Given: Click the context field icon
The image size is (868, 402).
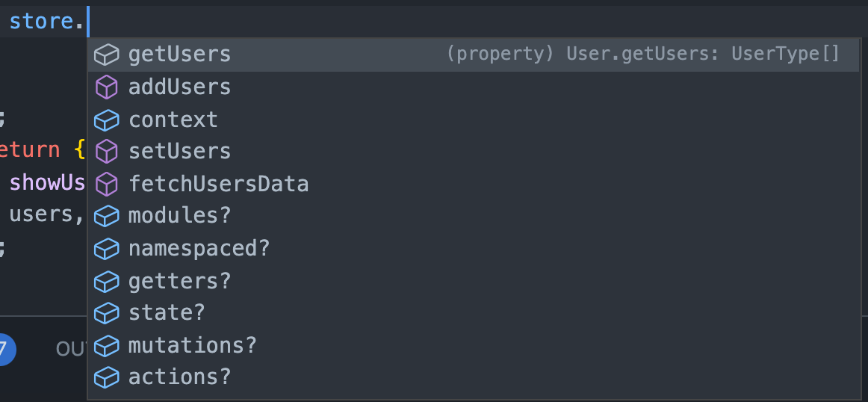Looking at the screenshot, I should point(107,120).
